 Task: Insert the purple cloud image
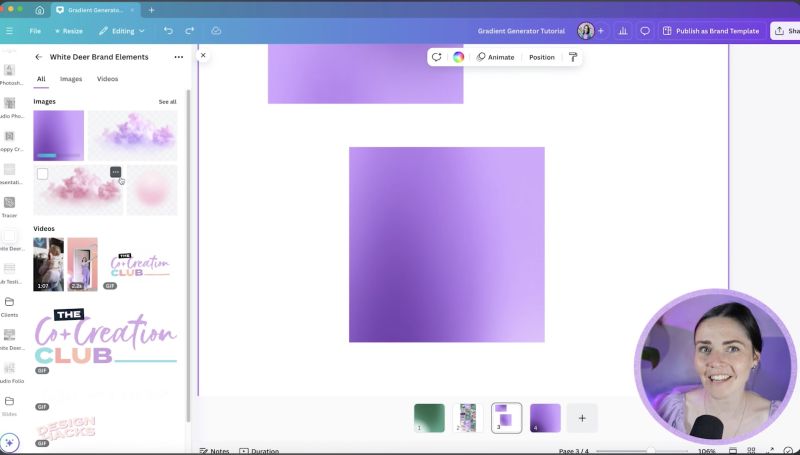coord(133,136)
